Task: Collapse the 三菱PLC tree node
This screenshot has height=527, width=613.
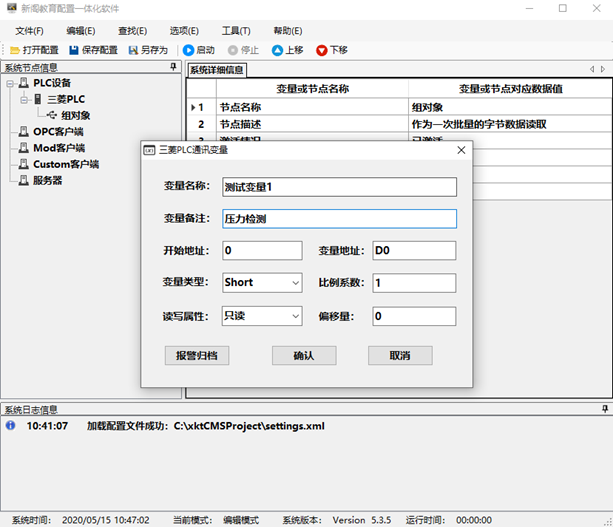Action: [24, 100]
